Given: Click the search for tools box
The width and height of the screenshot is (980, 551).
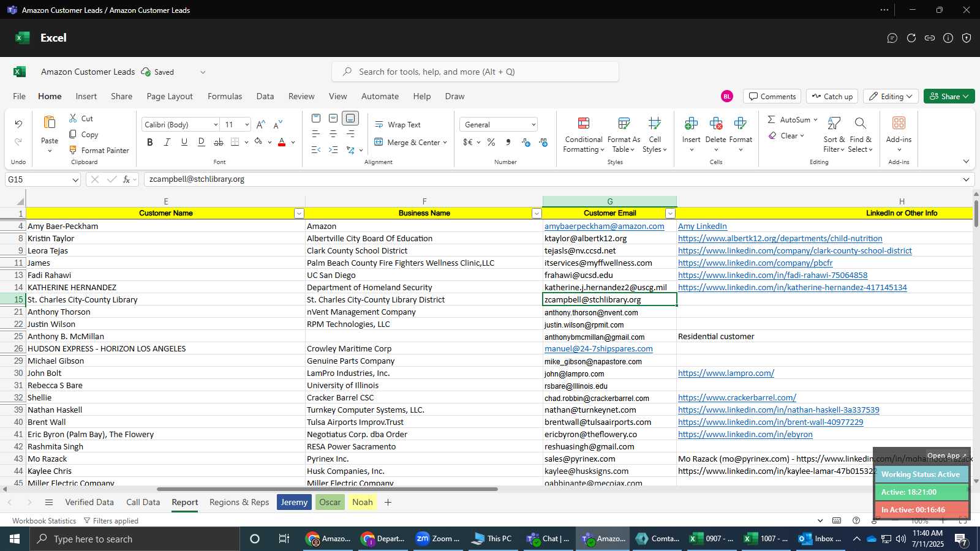Looking at the screenshot, I should tap(475, 72).
